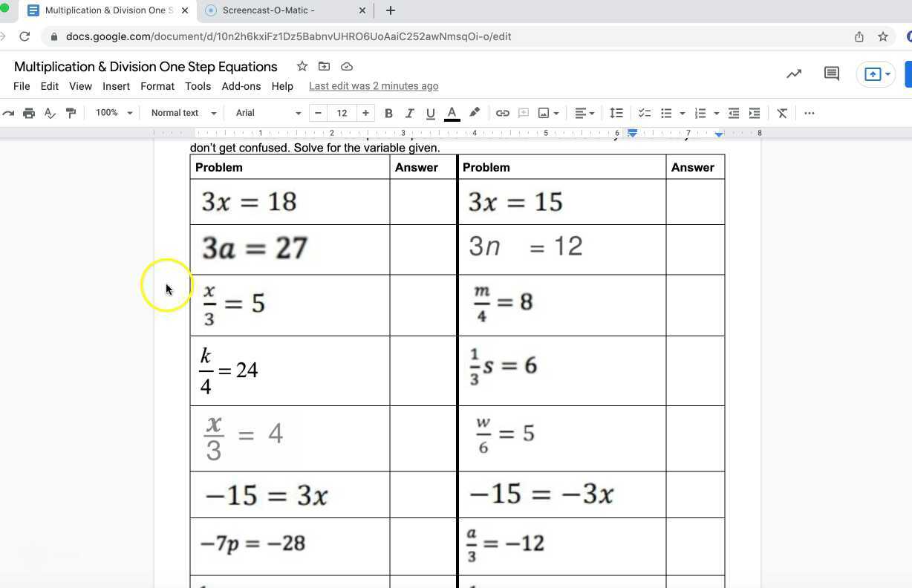Viewport: 912px width, 588px height.
Task: Click the docs.google.com address bar
Action: coord(288,36)
